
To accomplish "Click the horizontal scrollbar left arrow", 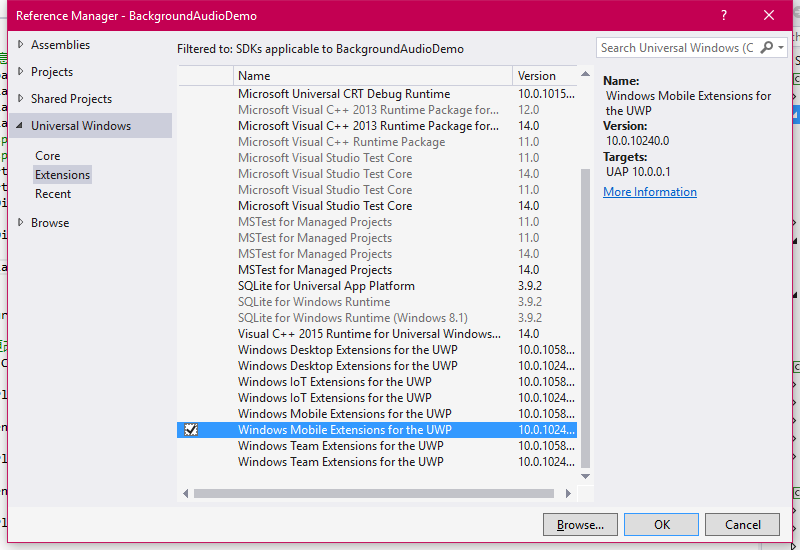I will (x=185, y=493).
